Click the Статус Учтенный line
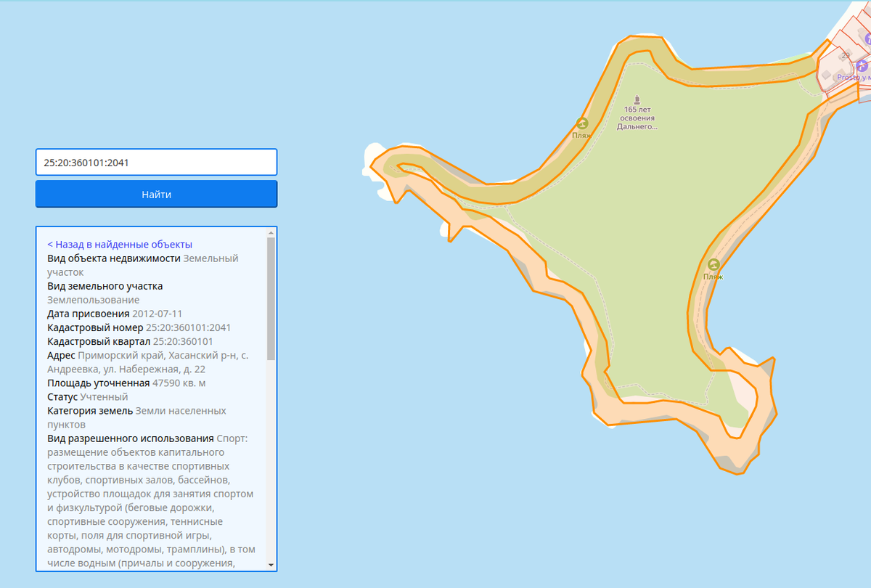The width and height of the screenshot is (871, 588). [x=88, y=397]
